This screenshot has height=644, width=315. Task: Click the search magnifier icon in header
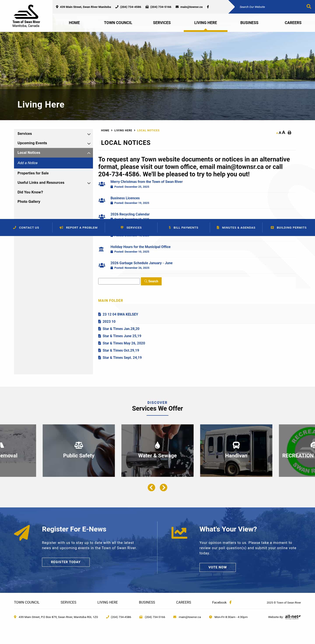(308, 7)
